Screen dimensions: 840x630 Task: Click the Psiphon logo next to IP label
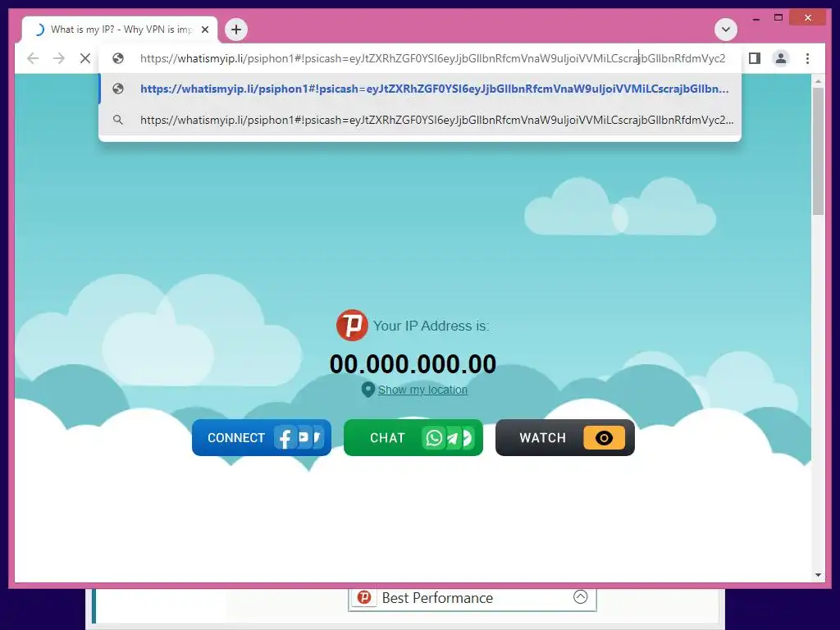352,325
